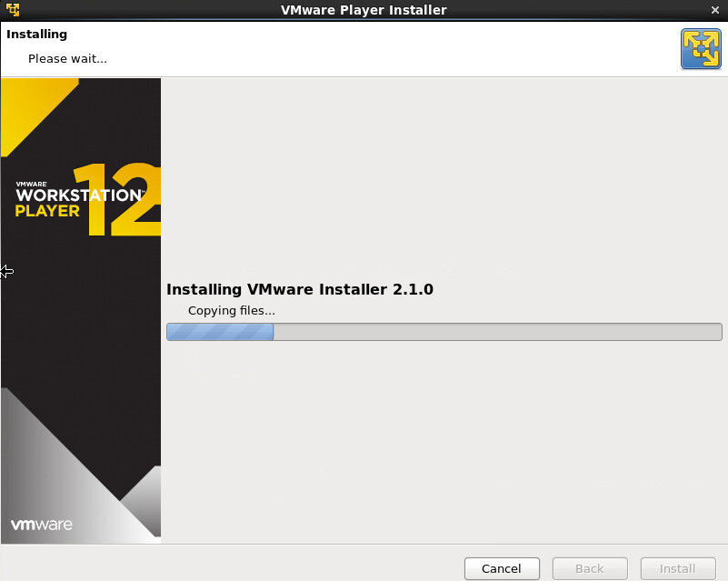Click the disabled Back button
Screen dimensions: 728x581
(x=590, y=568)
